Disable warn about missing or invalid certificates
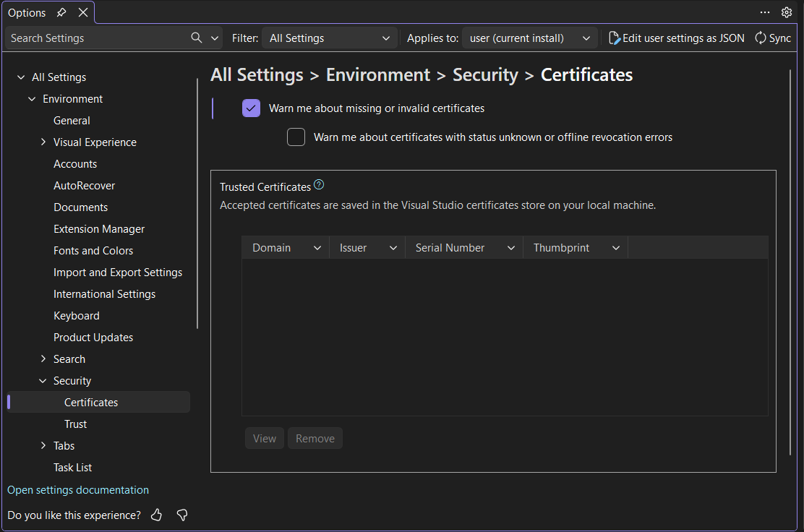 tap(250, 108)
